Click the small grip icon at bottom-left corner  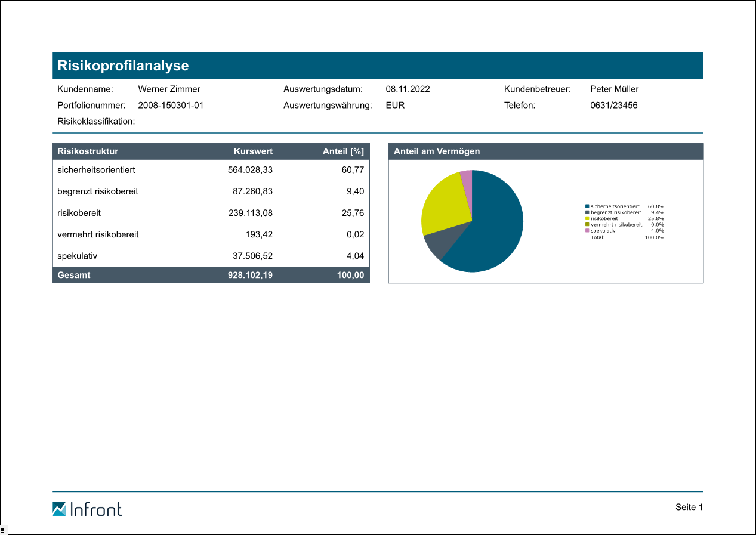tap(2, 530)
